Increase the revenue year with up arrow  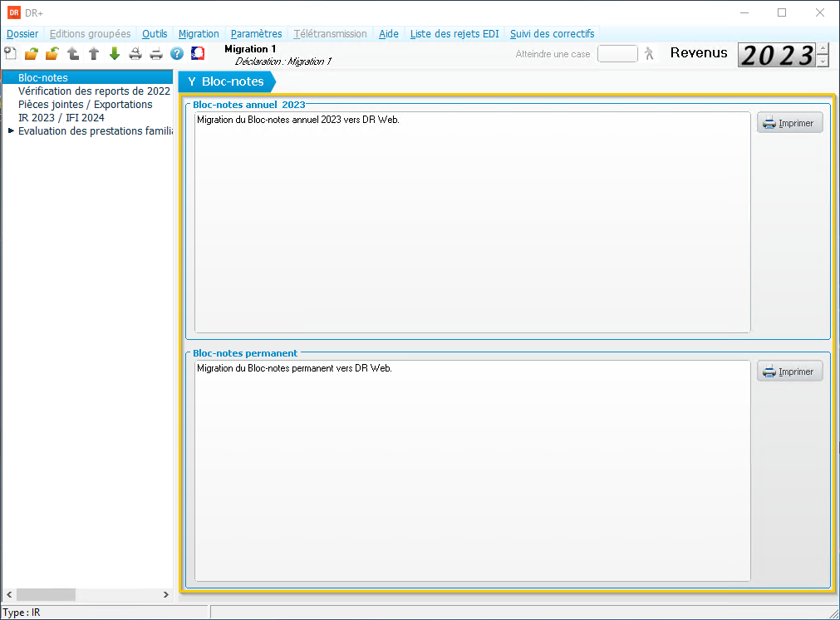[x=823, y=49]
